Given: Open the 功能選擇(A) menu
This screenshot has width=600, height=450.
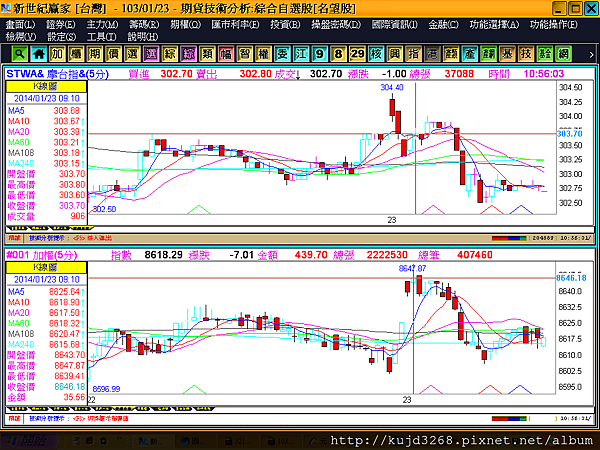Looking at the screenshot, I should [494, 25].
